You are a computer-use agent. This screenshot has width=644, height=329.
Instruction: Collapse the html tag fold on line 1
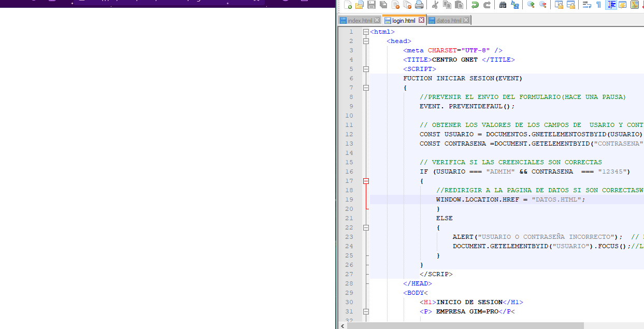coord(366,32)
